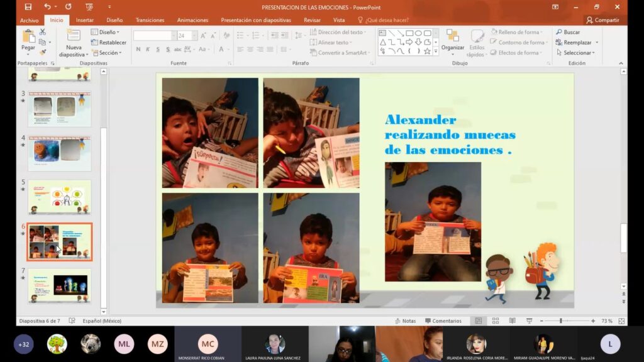Redo the last action

[68, 7]
